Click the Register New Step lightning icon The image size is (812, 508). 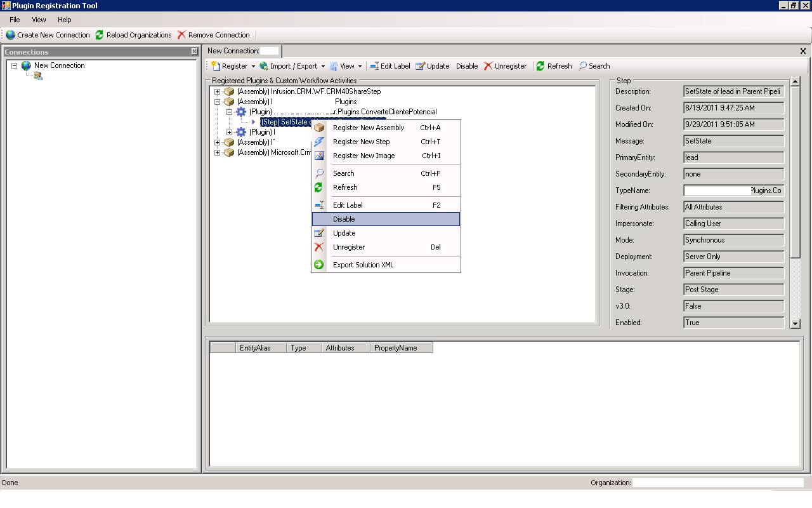[319, 142]
